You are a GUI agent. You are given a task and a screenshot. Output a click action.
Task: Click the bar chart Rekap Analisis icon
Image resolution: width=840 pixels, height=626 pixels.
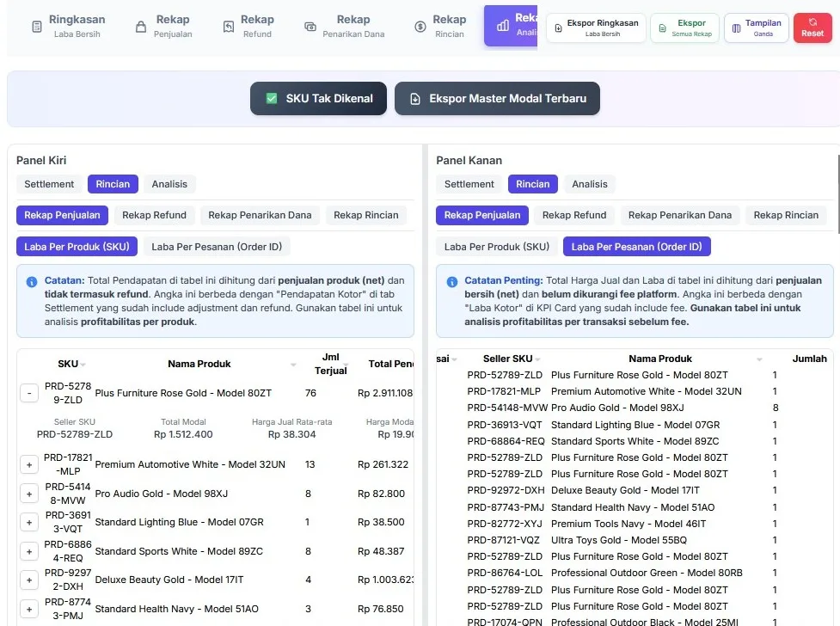coord(503,26)
